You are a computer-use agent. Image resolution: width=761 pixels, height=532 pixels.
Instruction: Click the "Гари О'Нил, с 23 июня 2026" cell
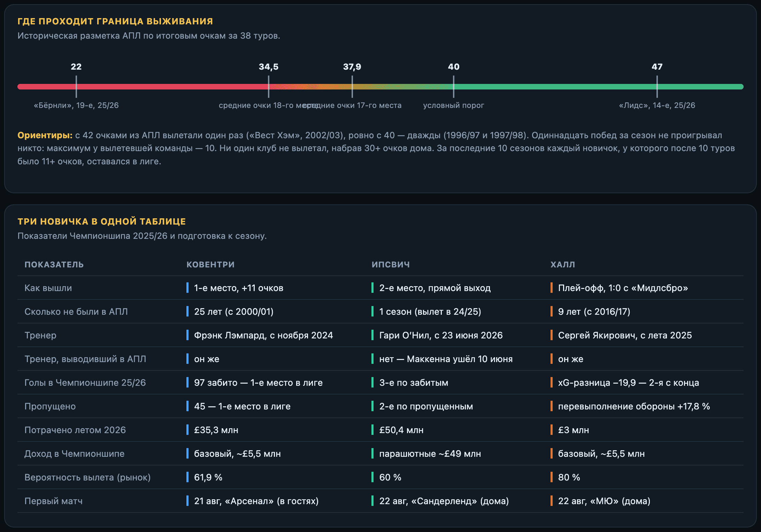click(441, 335)
